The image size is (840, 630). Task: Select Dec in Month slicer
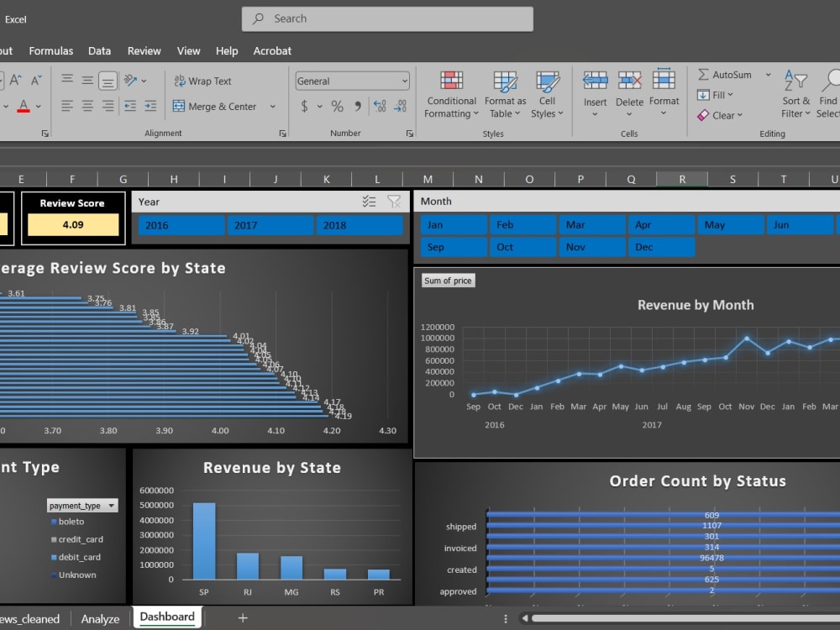coord(662,247)
